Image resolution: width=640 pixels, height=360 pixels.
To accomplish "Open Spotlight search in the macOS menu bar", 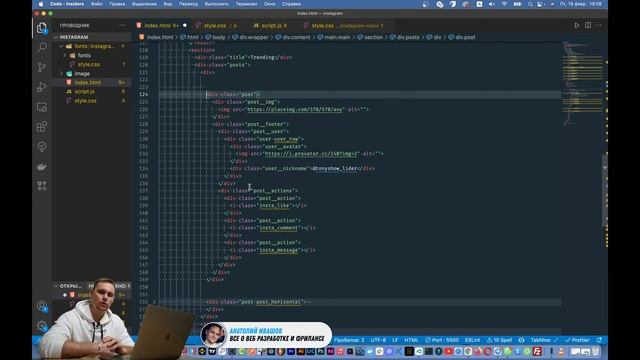I will (x=530, y=4).
